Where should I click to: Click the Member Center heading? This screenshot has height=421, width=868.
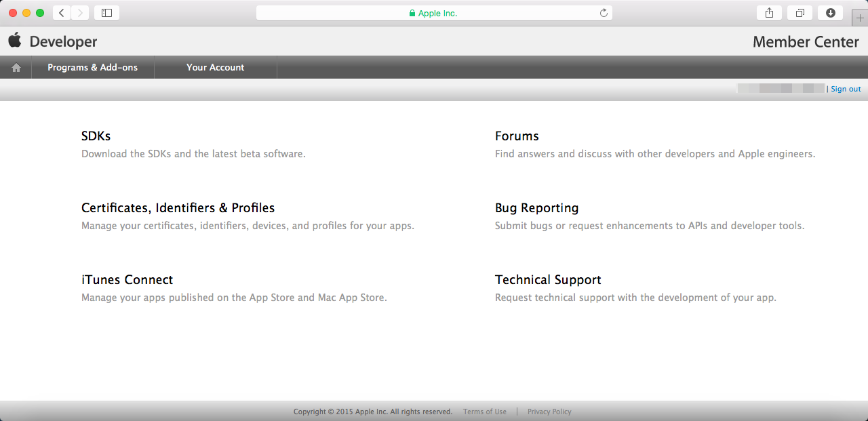click(x=806, y=41)
